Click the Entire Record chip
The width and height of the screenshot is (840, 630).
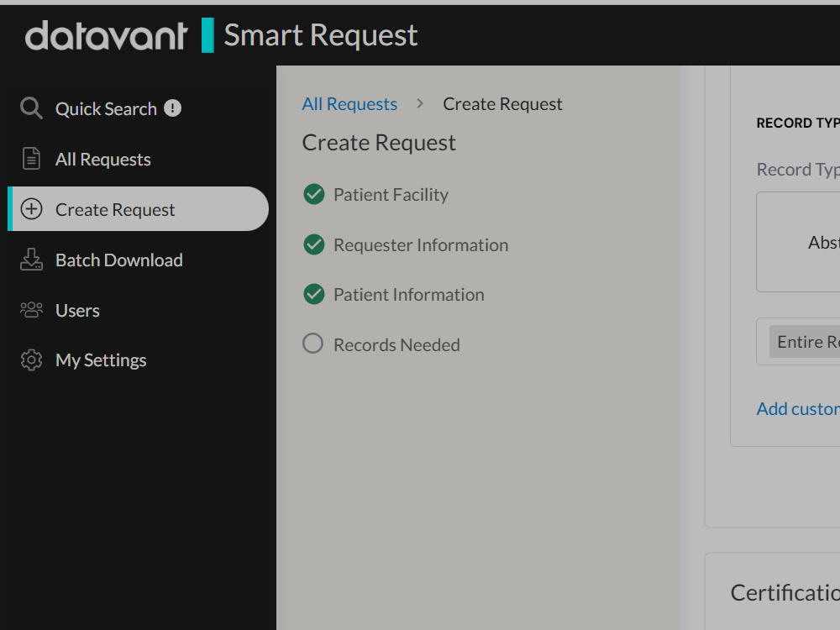pyautogui.click(x=805, y=342)
